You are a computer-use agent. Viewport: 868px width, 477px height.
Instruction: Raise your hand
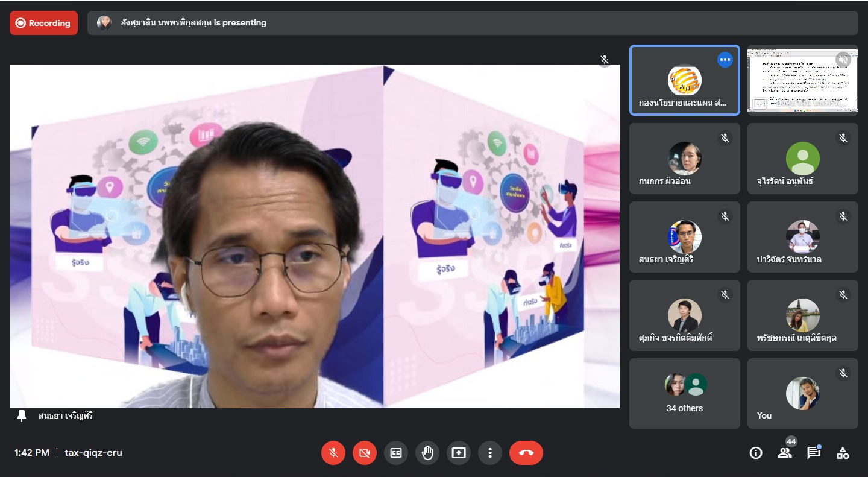pos(427,453)
